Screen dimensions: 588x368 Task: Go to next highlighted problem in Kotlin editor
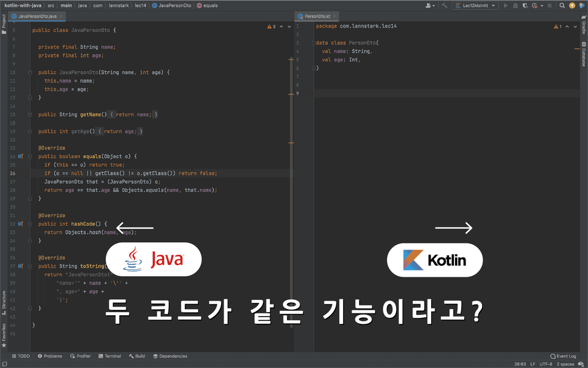click(575, 26)
